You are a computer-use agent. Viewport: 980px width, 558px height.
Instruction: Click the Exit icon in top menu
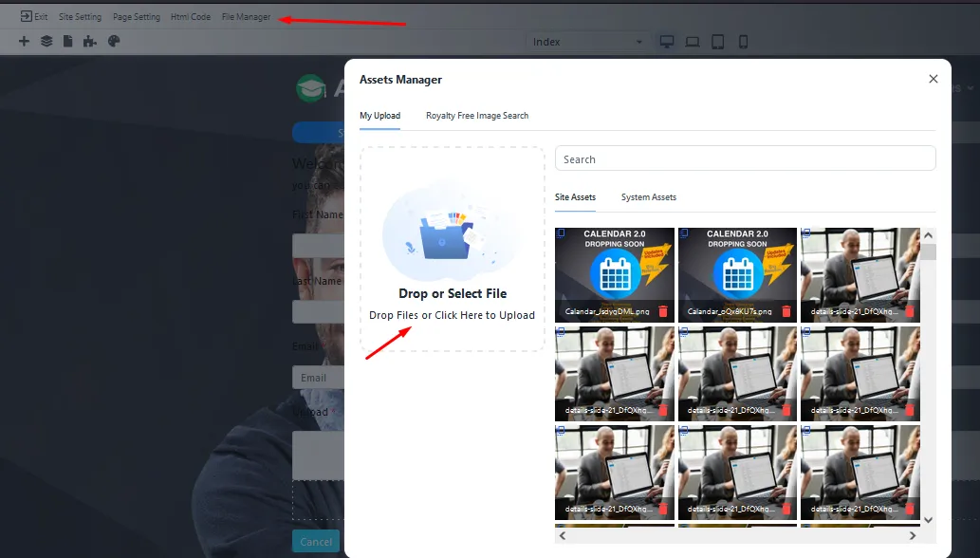point(26,16)
